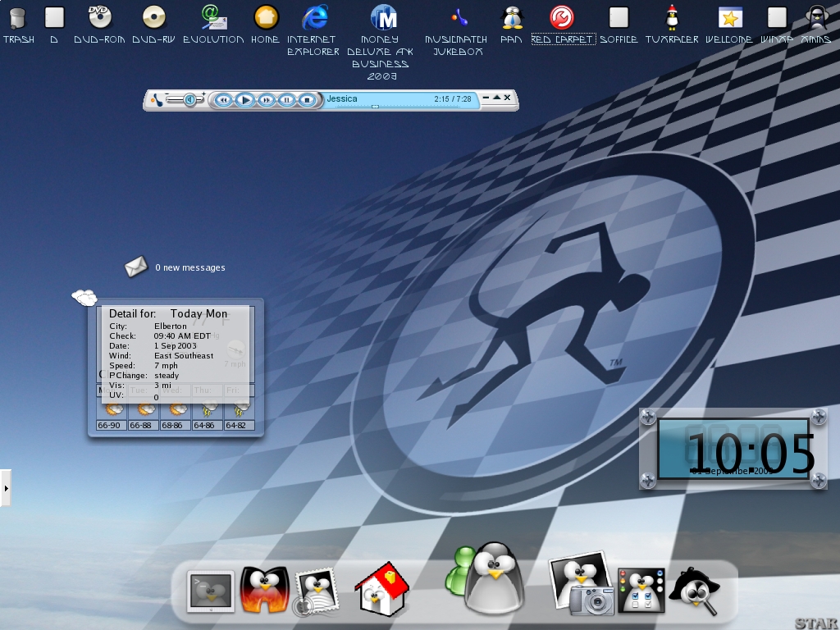This screenshot has width=840, height=630.
Task: Open mail stamp penguin in dock
Action: click(x=317, y=591)
